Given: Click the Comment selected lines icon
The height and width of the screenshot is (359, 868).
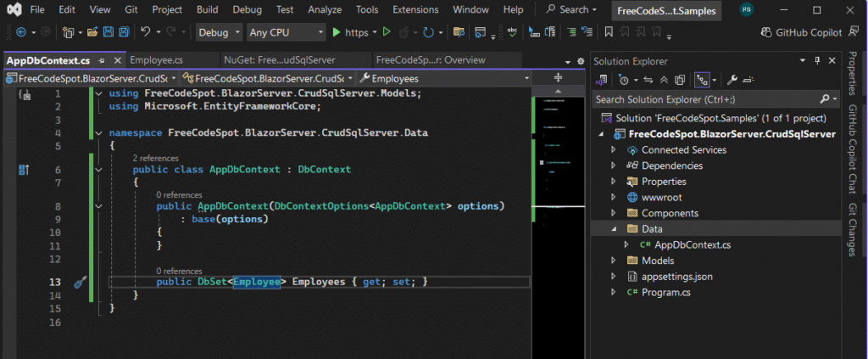Looking at the screenshot, I should [570, 32].
